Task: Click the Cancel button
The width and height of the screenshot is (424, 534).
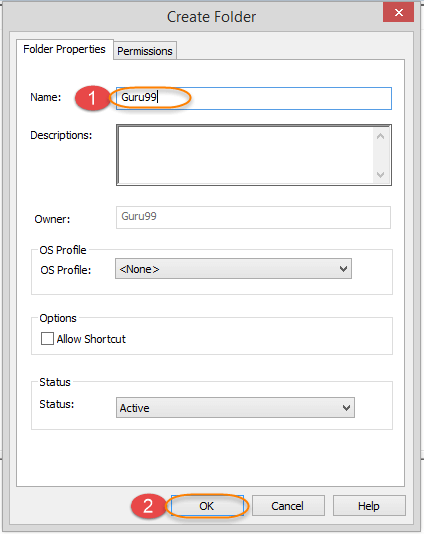Action: (x=288, y=506)
